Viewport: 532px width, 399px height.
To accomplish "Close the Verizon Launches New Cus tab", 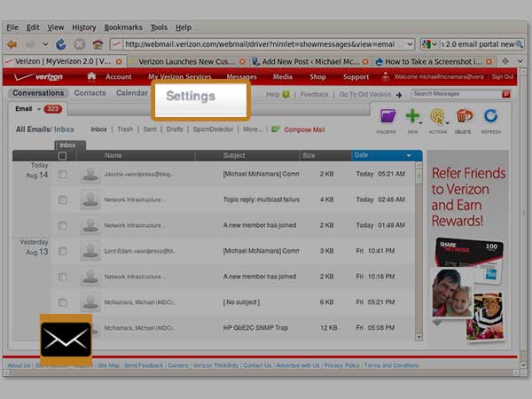I will (242, 61).
